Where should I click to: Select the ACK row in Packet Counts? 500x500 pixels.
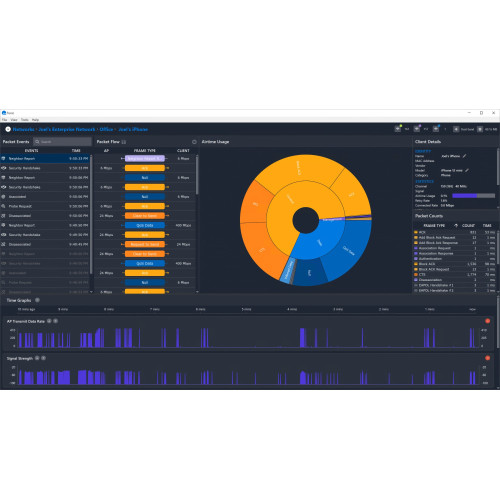[455, 232]
